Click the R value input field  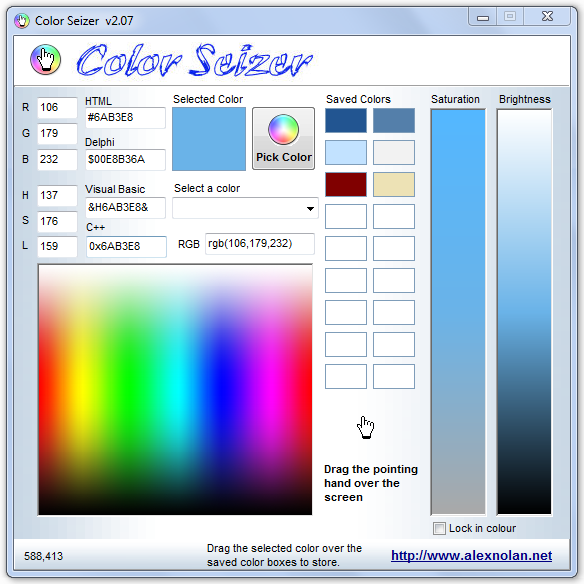click(x=57, y=108)
